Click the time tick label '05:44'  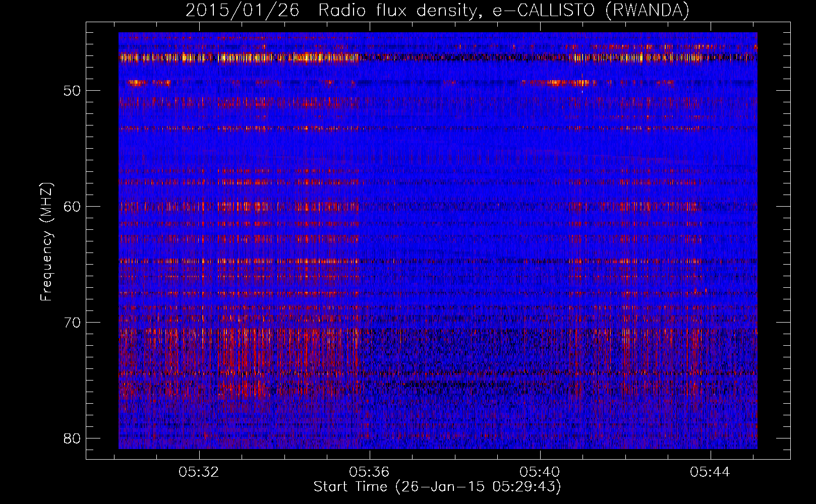(710, 472)
